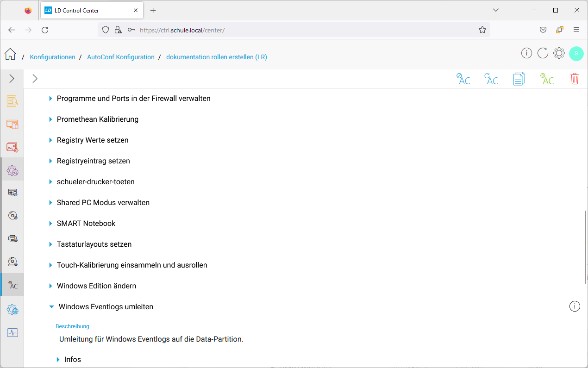Open the info icon in the header
The height and width of the screenshot is (368, 588).
(x=526, y=53)
